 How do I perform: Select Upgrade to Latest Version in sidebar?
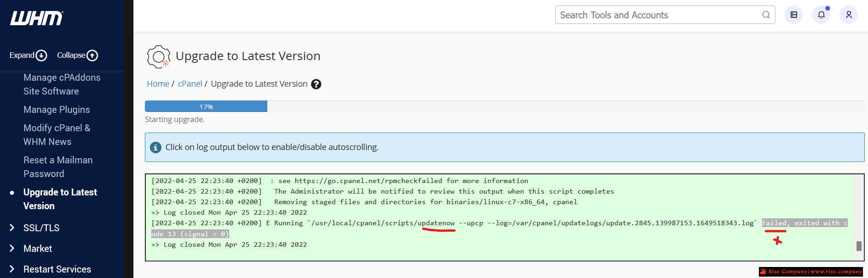[60, 199]
